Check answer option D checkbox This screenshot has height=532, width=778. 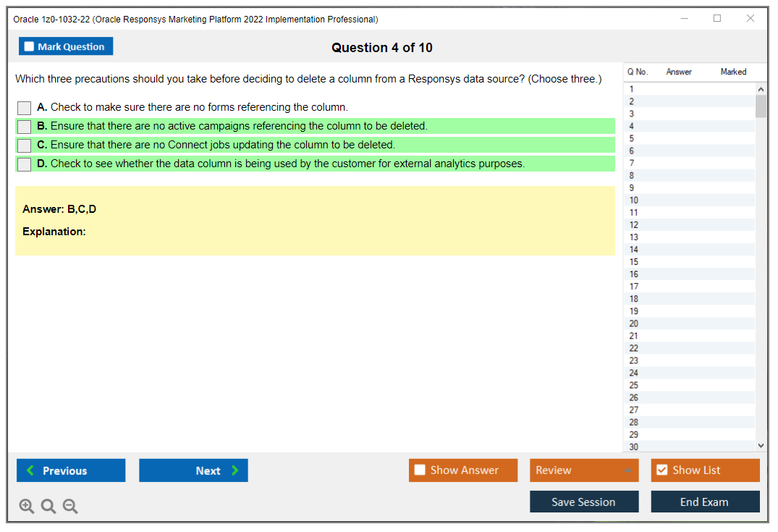(23, 162)
